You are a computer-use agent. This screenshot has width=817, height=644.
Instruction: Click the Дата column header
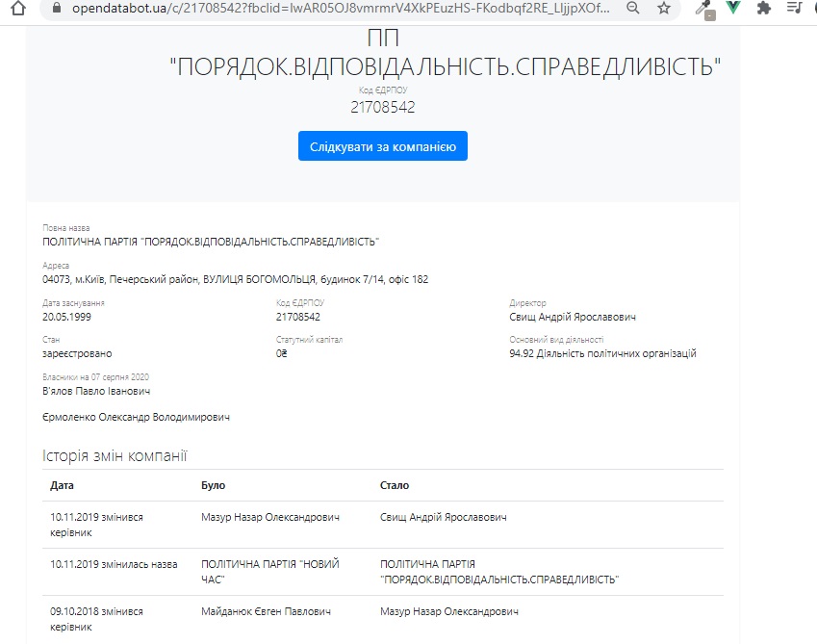click(62, 485)
